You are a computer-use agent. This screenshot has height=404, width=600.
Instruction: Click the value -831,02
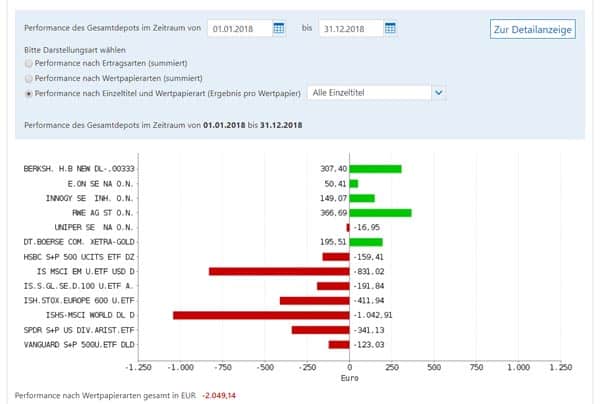tap(368, 272)
